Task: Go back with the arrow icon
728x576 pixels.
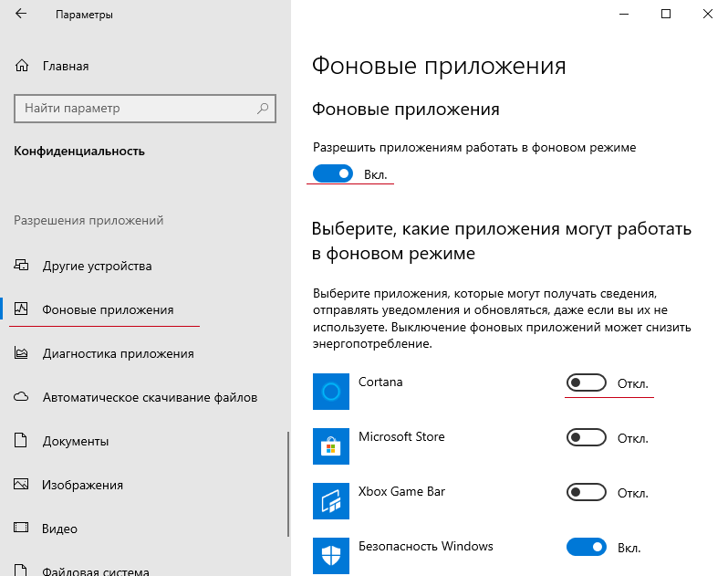Action: (x=21, y=14)
